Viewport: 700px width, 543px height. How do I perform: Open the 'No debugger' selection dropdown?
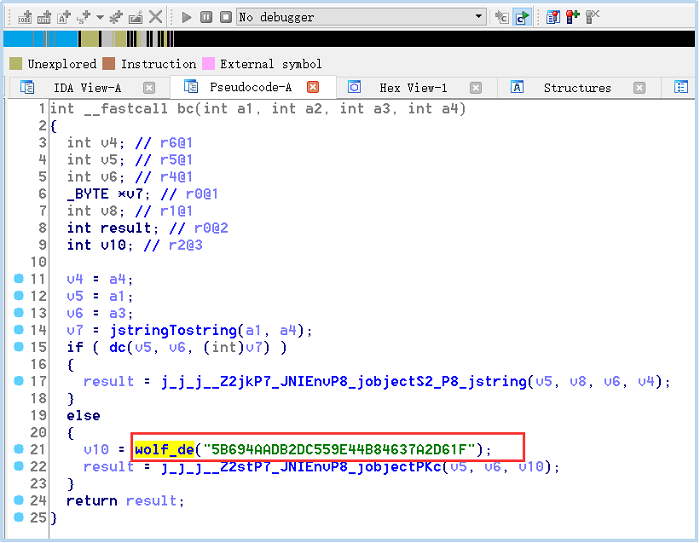(479, 17)
